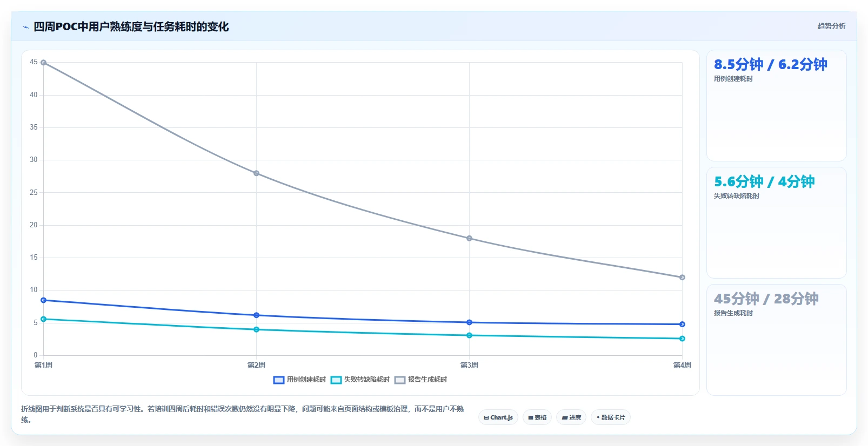Click the 第1周 x-axis label

(44, 366)
